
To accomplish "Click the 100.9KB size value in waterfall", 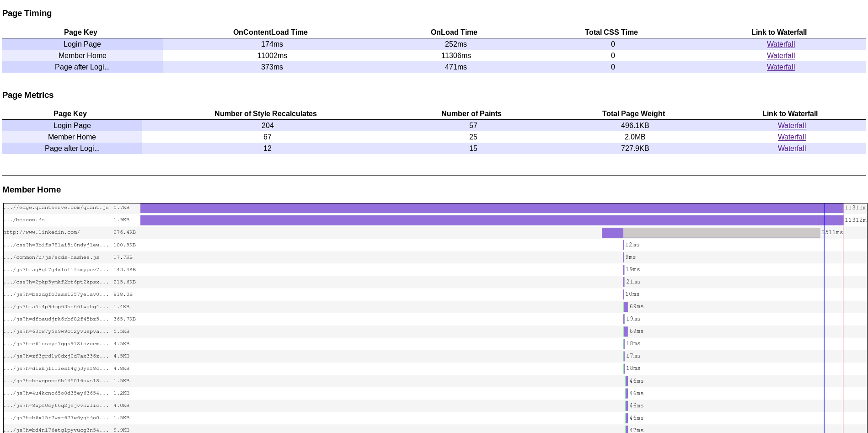I will coord(125,245).
